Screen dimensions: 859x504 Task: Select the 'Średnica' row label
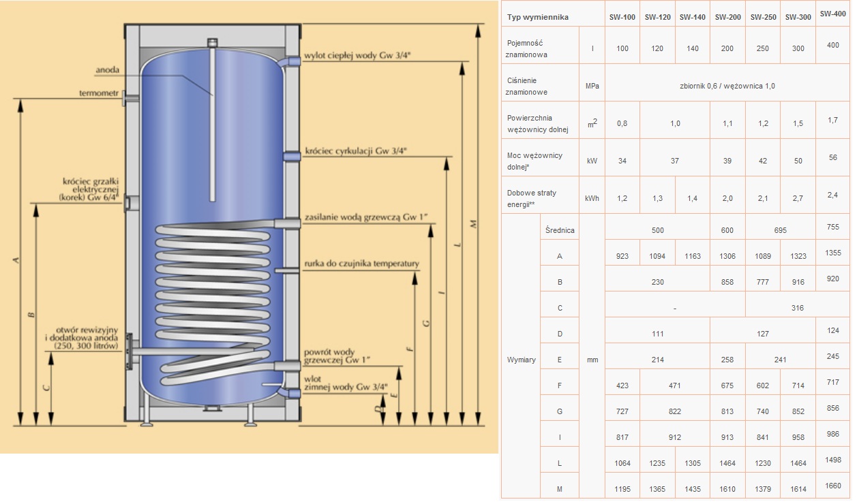point(560,230)
